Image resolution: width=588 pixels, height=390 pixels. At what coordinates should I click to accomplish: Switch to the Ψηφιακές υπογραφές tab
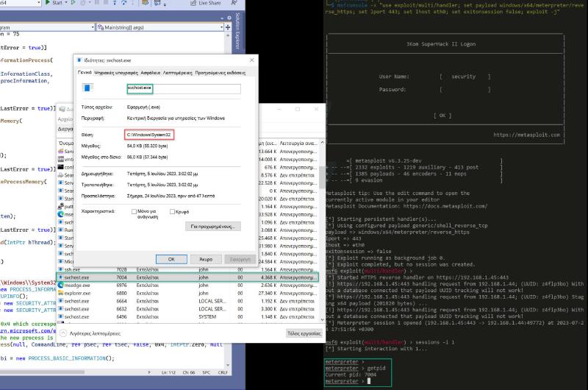click(116, 73)
